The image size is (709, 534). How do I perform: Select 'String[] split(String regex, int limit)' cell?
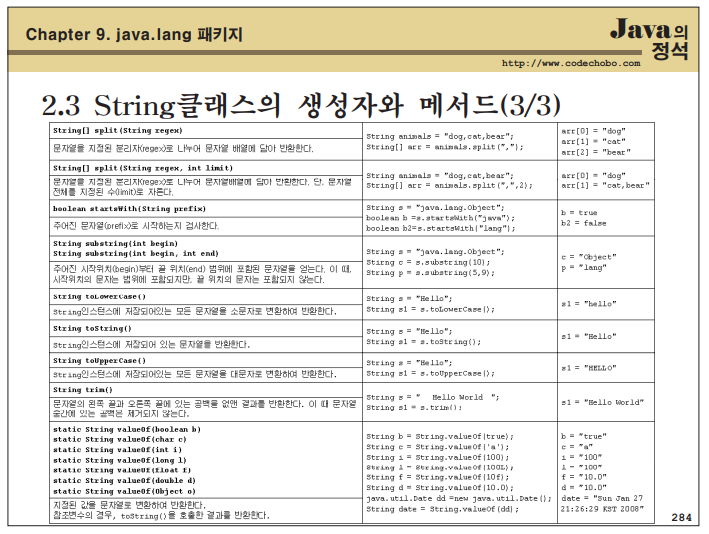click(x=206, y=168)
